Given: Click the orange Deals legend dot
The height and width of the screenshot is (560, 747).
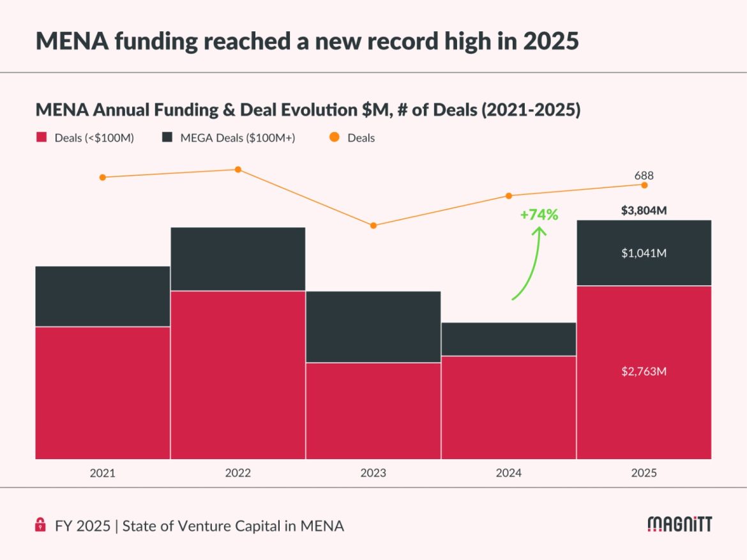Looking at the screenshot, I should (x=335, y=137).
